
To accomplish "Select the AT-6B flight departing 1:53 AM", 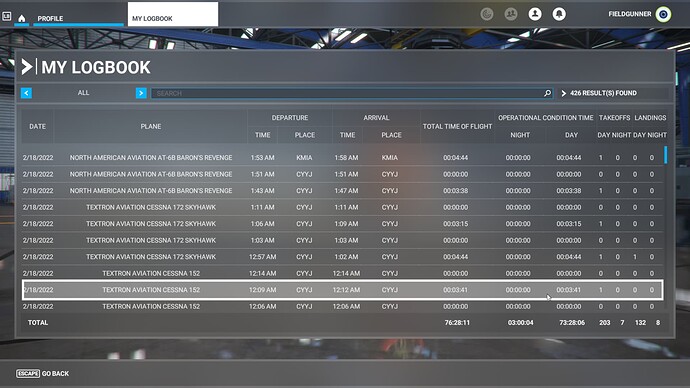I will click(342, 157).
